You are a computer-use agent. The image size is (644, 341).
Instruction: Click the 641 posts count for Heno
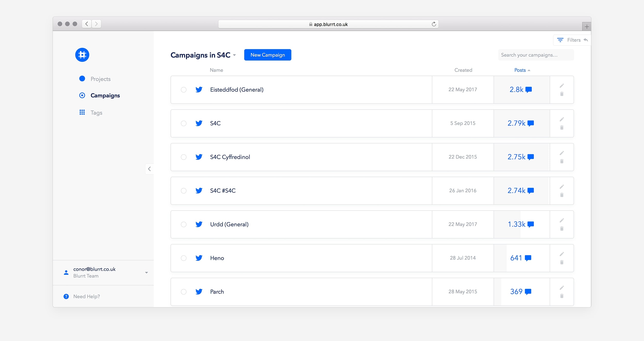click(x=521, y=258)
